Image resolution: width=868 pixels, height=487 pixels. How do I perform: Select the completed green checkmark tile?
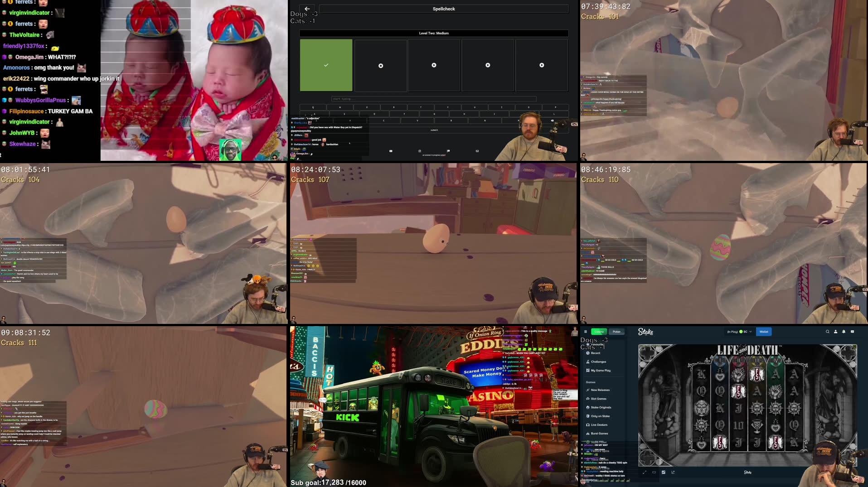[x=325, y=65]
